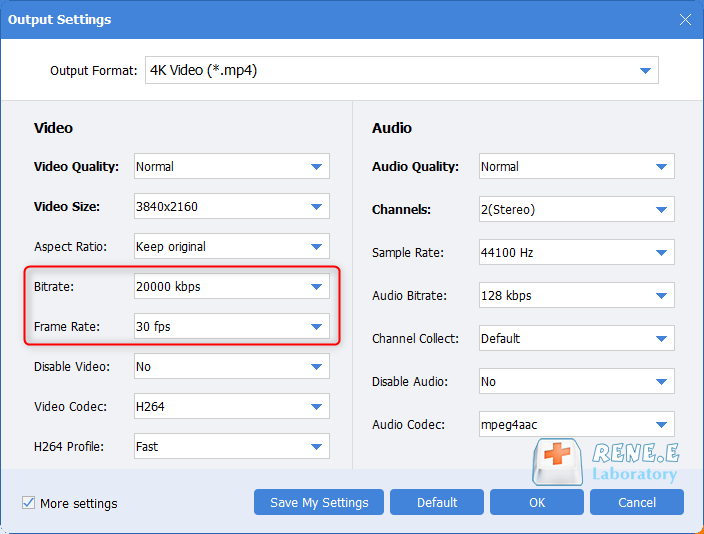
Task: Open the Output Format dropdown
Action: click(x=401, y=70)
